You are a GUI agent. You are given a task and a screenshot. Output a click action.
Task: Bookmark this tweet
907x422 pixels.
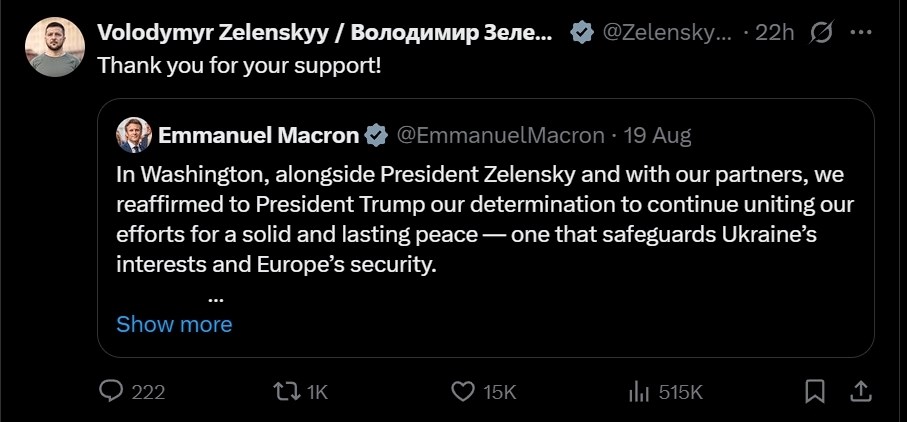point(815,392)
